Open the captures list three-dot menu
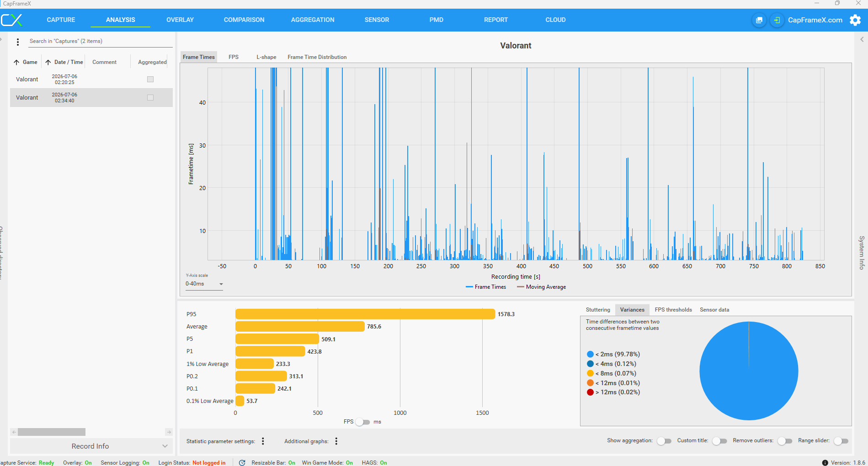Screen dimensions: 868x466 pyautogui.click(x=18, y=42)
